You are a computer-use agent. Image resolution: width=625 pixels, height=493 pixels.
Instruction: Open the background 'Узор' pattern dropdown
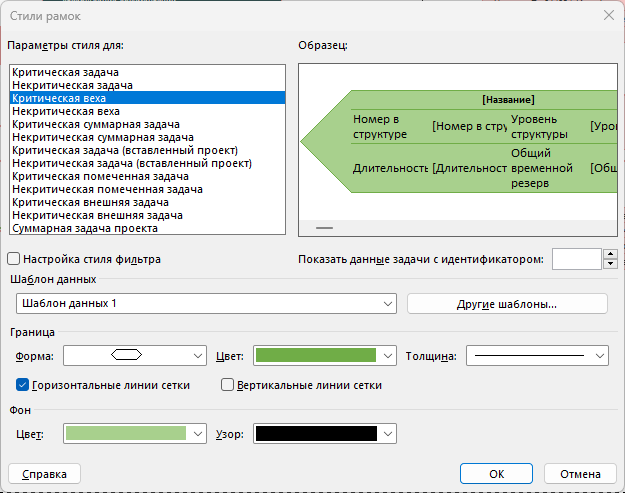click(x=325, y=434)
